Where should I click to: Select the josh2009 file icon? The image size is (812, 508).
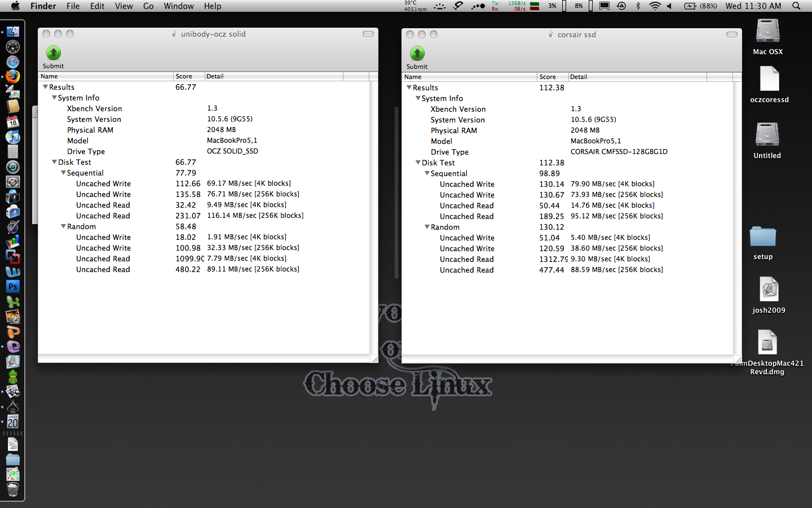769,290
